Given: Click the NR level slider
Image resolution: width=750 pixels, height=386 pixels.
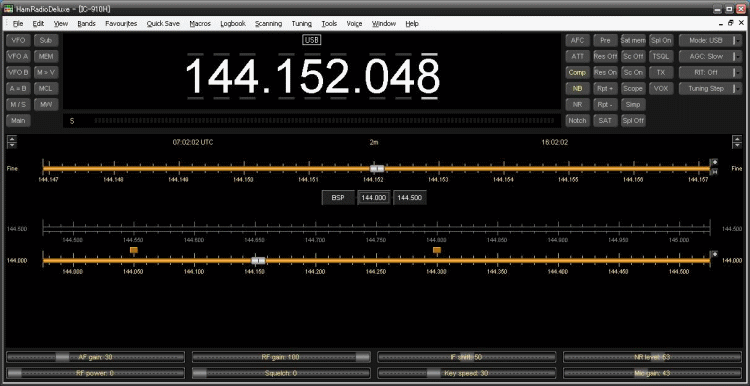Looking at the screenshot, I should click(x=652, y=357).
